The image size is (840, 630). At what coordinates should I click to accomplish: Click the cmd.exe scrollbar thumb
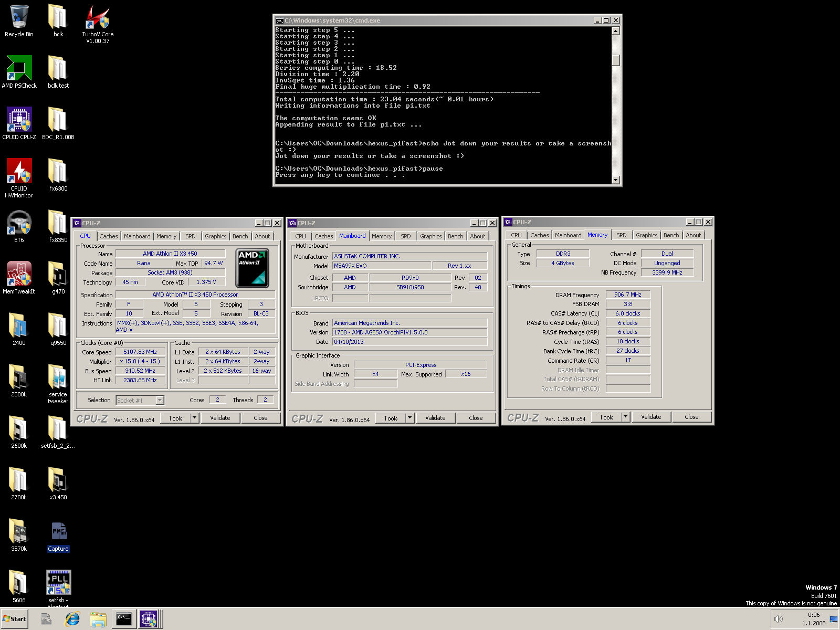[x=616, y=60]
